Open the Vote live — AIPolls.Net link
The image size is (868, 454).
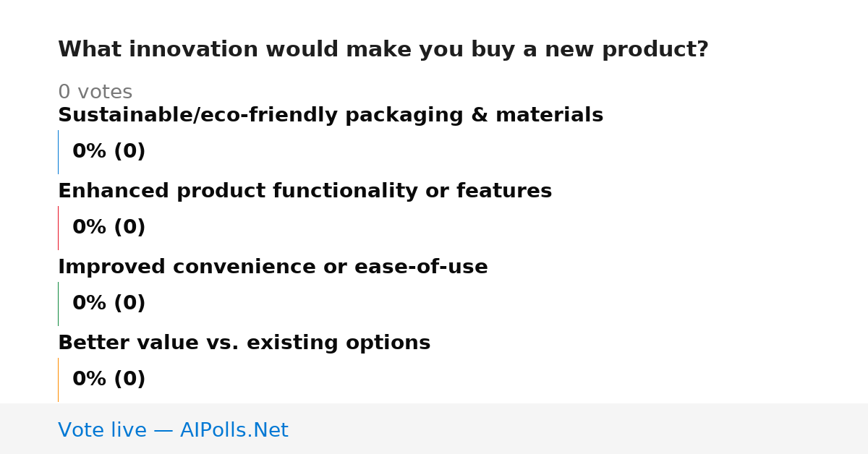point(173,430)
